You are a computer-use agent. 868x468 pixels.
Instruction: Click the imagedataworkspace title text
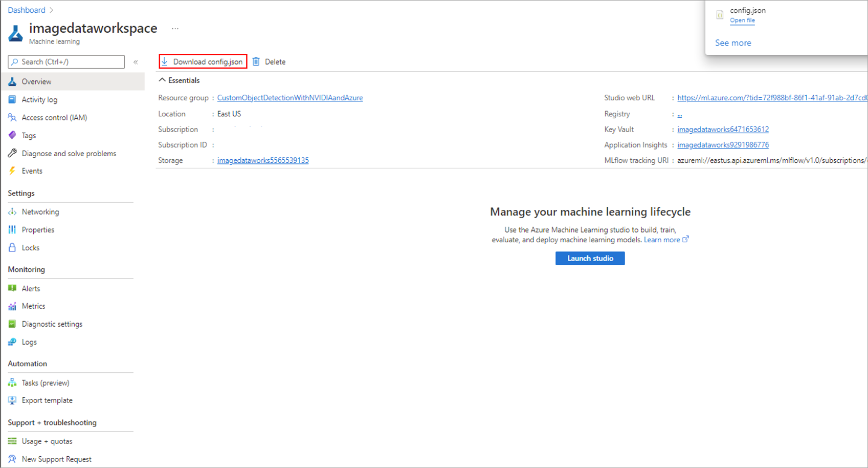coord(93,28)
